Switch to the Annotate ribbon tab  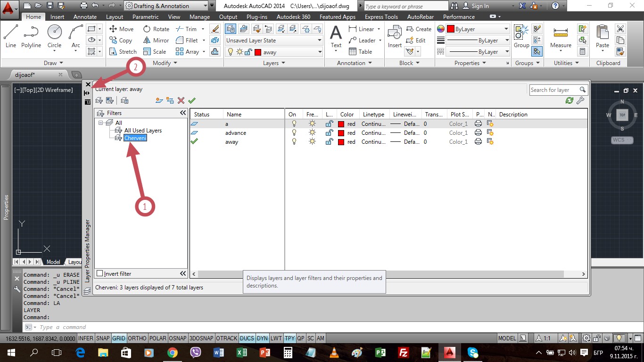pos(85,17)
